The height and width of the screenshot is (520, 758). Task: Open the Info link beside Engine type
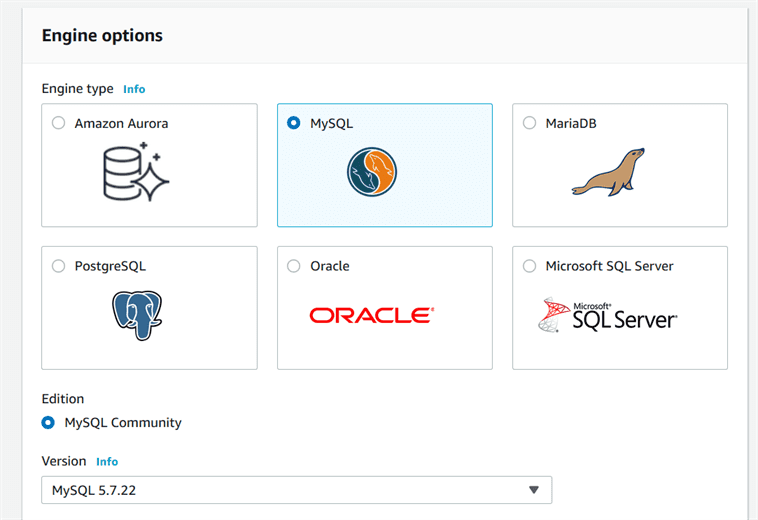tap(134, 89)
